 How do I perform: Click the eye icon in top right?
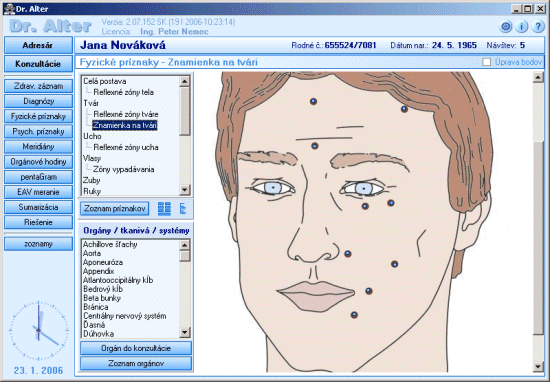click(x=505, y=27)
